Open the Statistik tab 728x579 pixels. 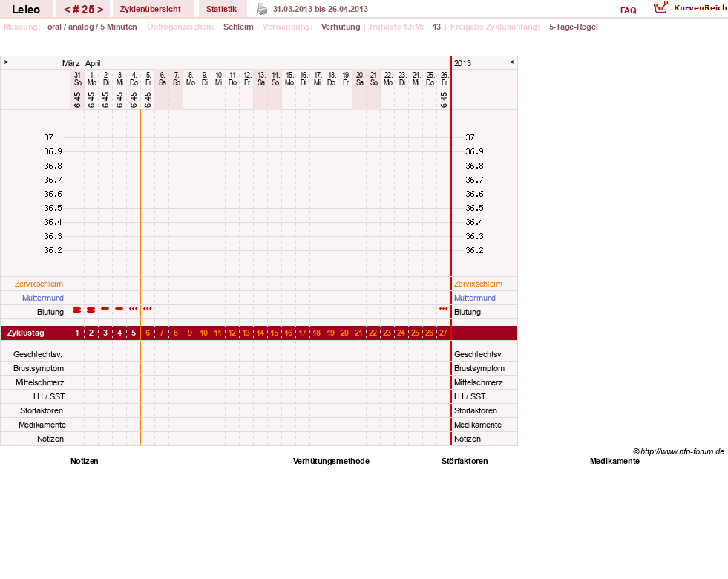(x=221, y=9)
